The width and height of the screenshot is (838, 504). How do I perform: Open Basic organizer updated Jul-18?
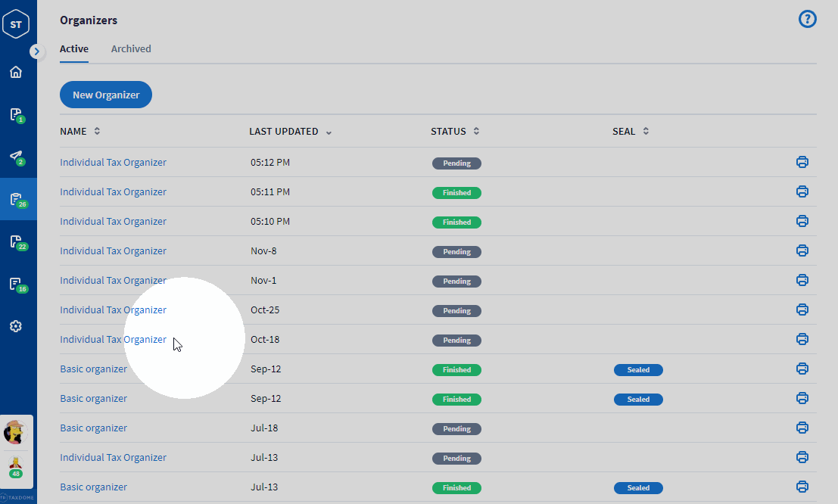pos(94,428)
